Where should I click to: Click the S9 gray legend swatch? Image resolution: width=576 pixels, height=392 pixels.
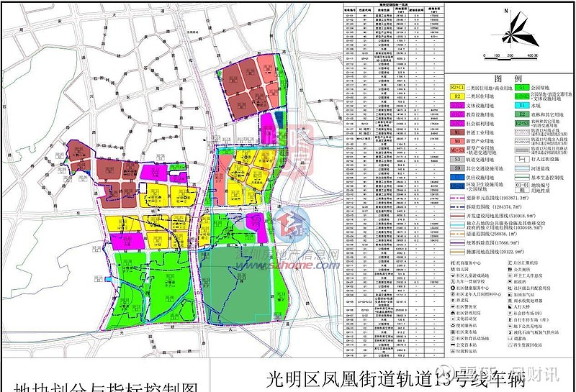coord(457,168)
